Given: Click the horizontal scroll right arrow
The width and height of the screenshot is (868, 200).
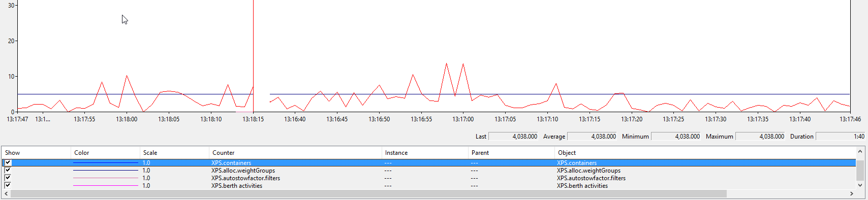Looking at the screenshot, I should 852,194.
